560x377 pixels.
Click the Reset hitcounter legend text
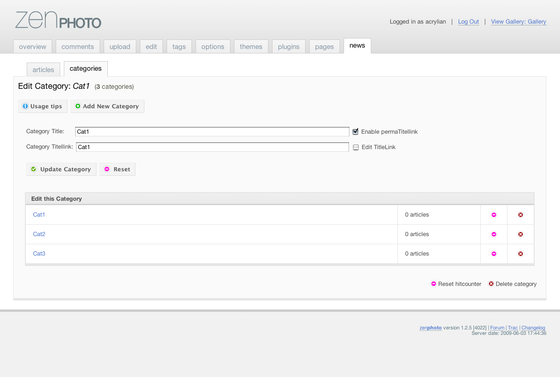460,284
